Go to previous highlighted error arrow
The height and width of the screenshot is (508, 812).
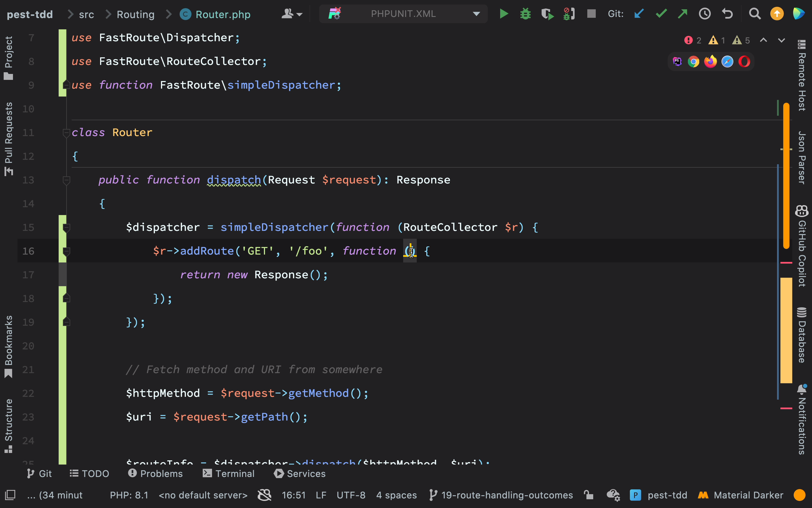click(x=763, y=40)
